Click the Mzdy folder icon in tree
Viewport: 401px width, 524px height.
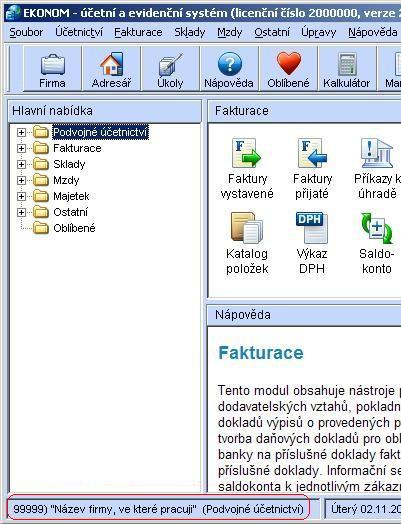click(41, 180)
